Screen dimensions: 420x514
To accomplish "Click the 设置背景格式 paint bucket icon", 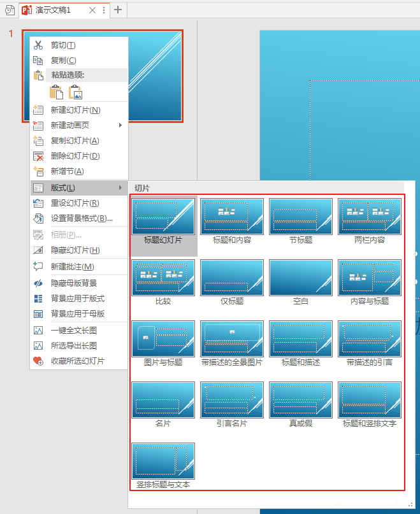I will 38,218.
